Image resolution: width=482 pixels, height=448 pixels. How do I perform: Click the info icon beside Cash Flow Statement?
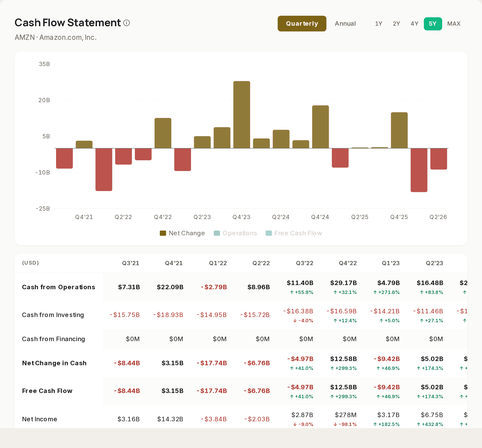click(x=127, y=23)
